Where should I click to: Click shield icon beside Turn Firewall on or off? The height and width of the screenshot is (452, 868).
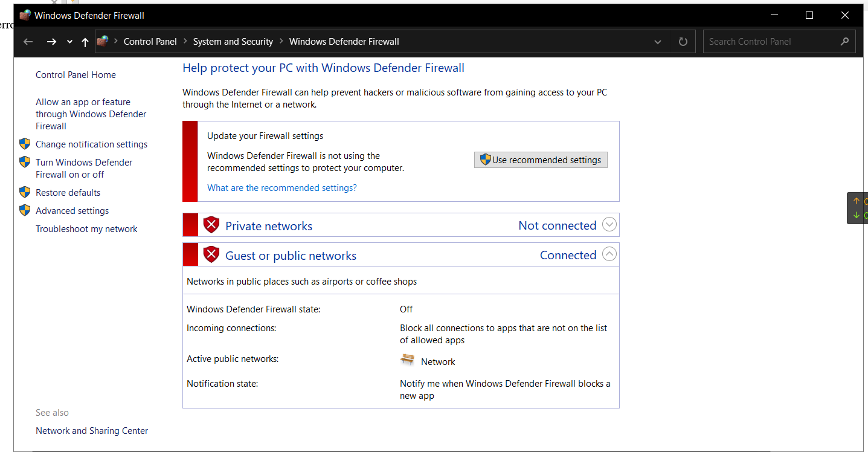coord(25,162)
